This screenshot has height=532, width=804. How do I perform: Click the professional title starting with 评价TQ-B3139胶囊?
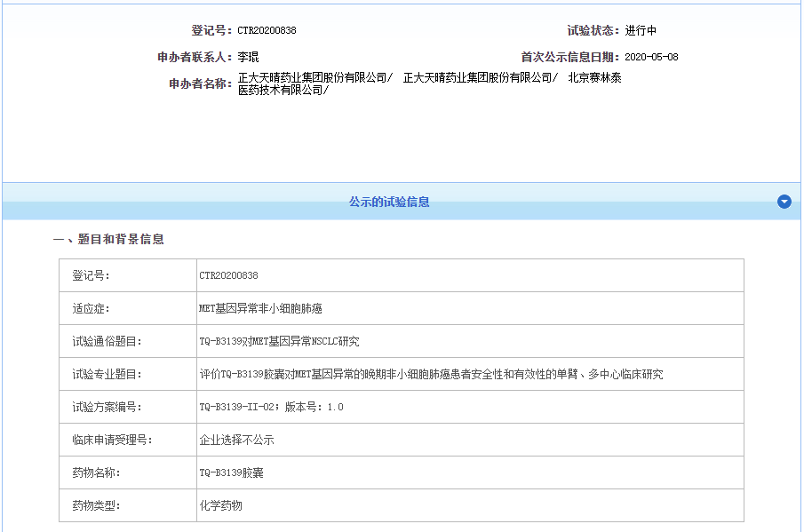[x=431, y=374]
